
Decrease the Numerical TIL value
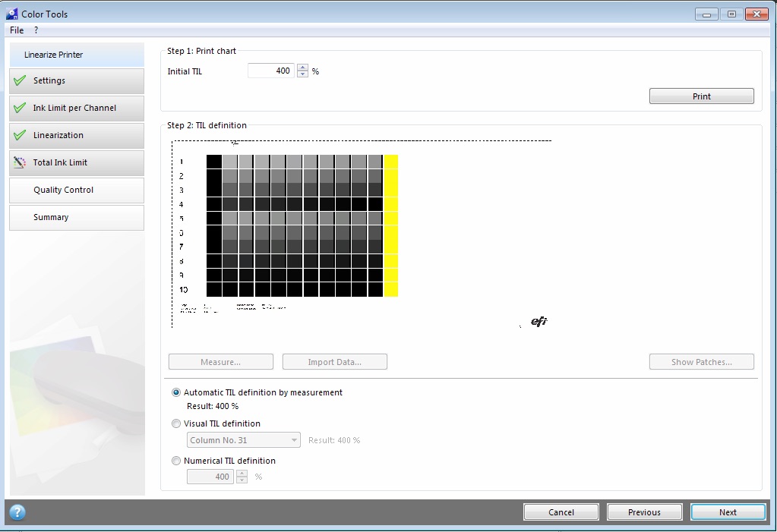[242, 480]
